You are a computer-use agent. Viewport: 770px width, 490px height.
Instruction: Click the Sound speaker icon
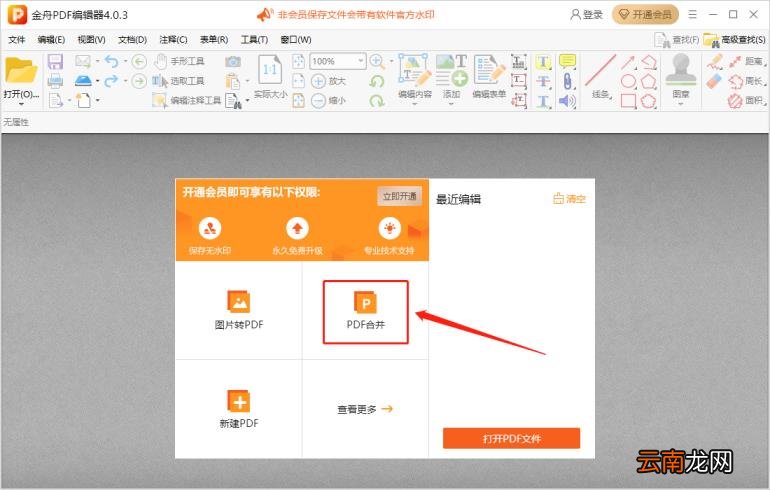(x=567, y=101)
